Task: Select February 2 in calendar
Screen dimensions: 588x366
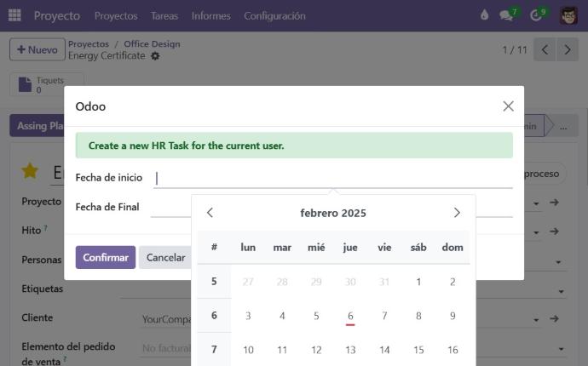Action: [453, 282]
